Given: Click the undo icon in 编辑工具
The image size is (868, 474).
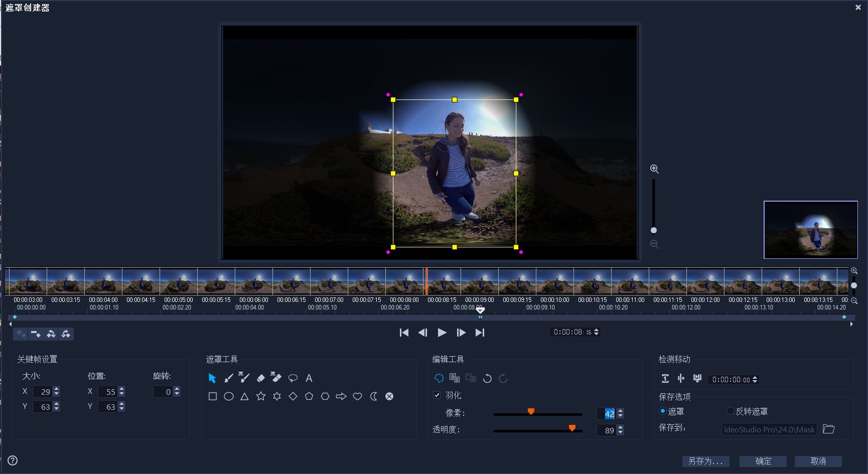Looking at the screenshot, I should tap(487, 379).
